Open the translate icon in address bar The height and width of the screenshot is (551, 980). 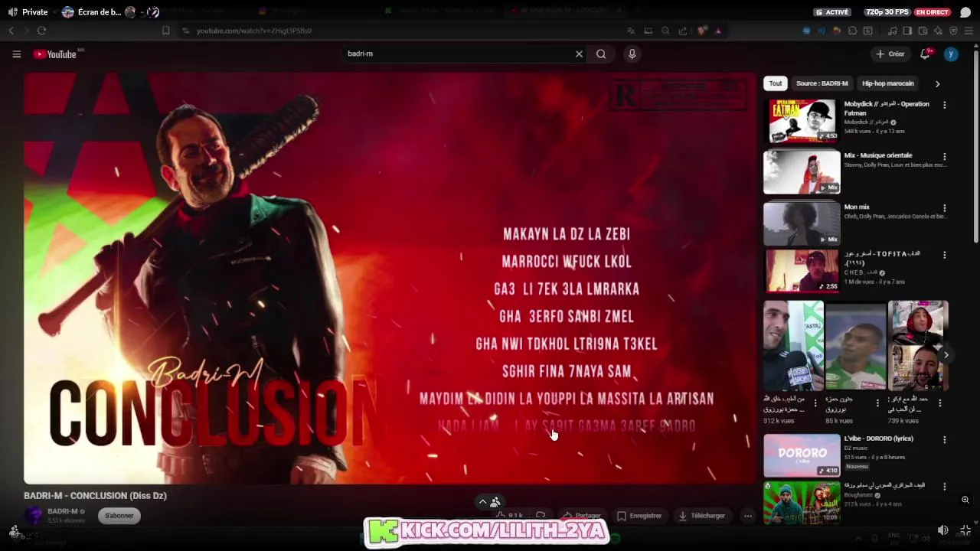coord(631,31)
